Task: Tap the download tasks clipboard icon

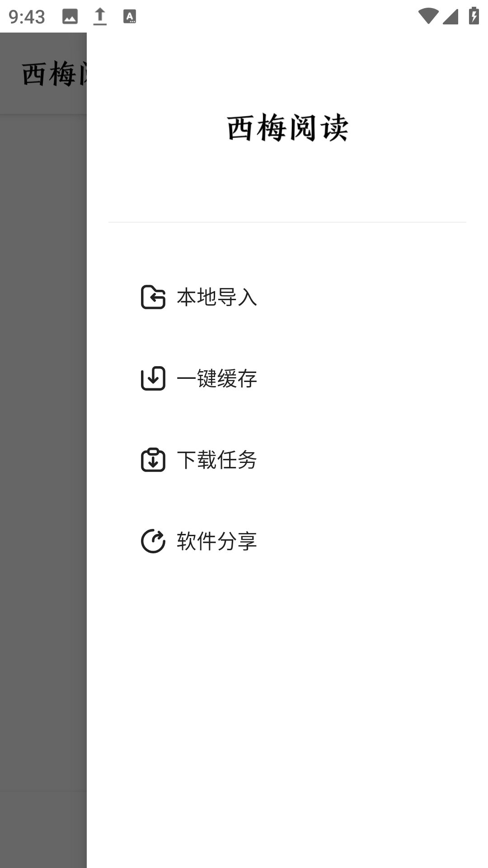Action: [x=153, y=460]
